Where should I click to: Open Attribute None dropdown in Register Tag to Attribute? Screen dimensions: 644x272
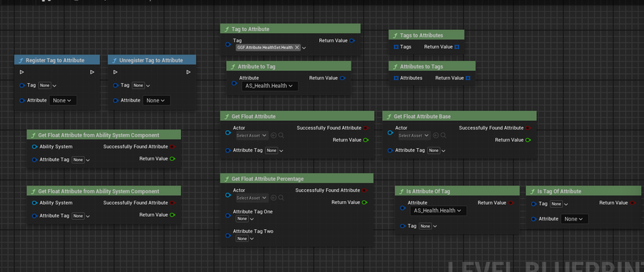point(63,100)
